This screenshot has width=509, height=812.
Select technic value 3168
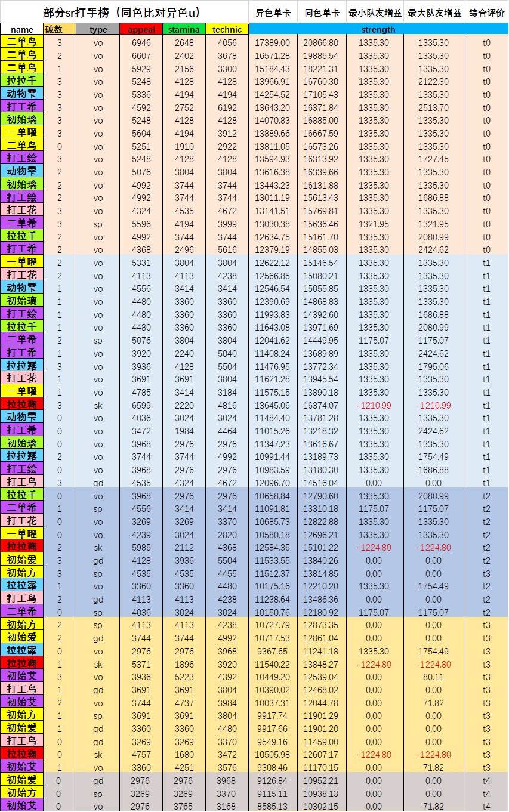(227, 806)
